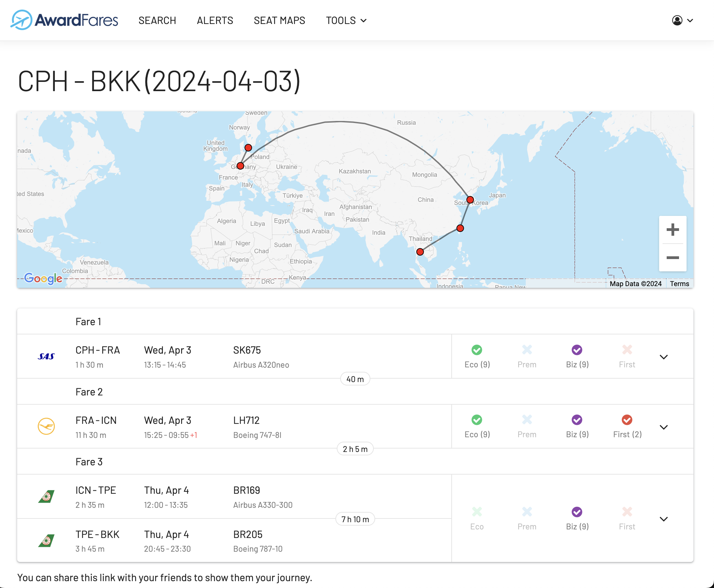The width and height of the screenshot is (714, 588).
Task: Click the 2 h 5 m layover badge
Action: pyautogui.click(x=355, y=449)
